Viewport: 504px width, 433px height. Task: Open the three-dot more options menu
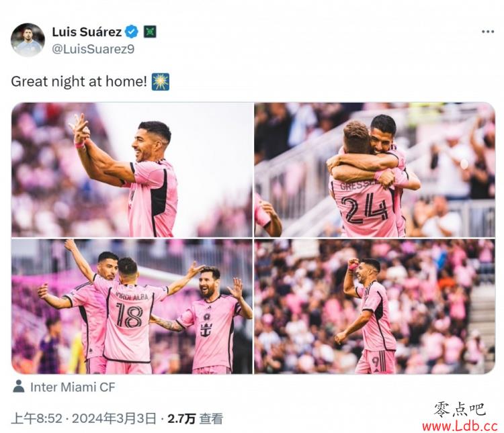click(487, 32)
